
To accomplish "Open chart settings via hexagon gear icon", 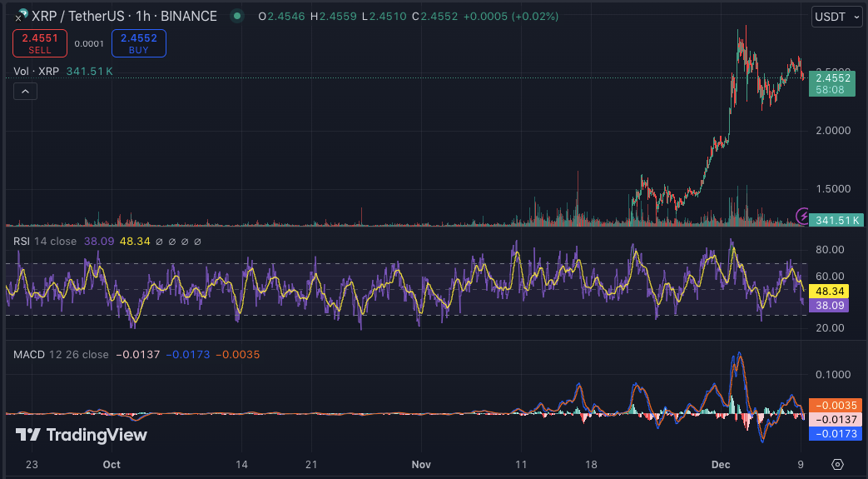I will coord(838,464).
